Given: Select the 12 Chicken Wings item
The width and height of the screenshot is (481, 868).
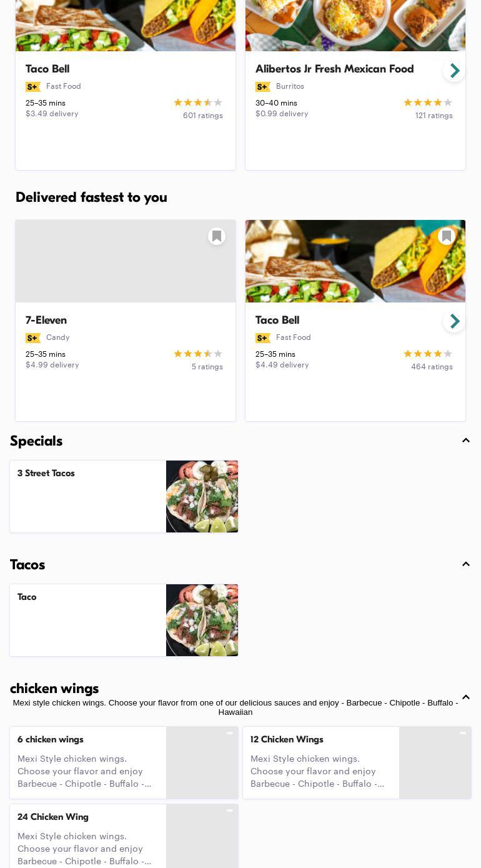Looking at the screenshot, I should 357,762.
